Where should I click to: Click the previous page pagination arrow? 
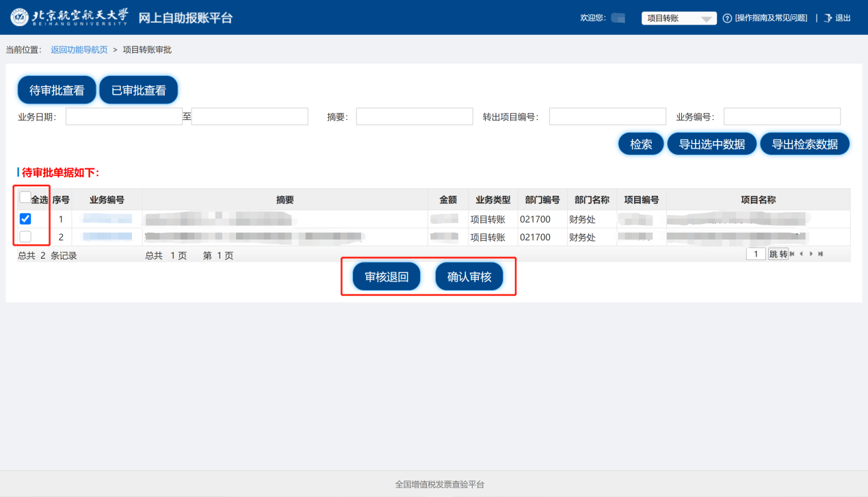(x=801, y=254)
